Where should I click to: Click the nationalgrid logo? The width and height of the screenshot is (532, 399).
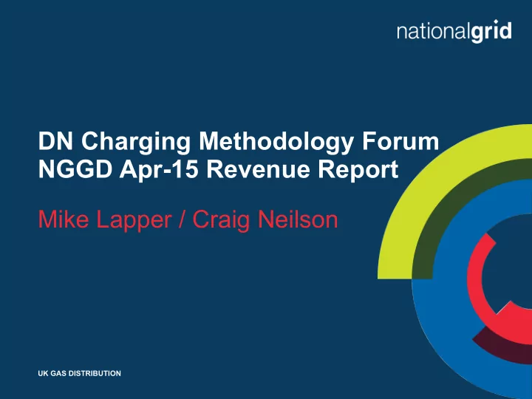454,31
